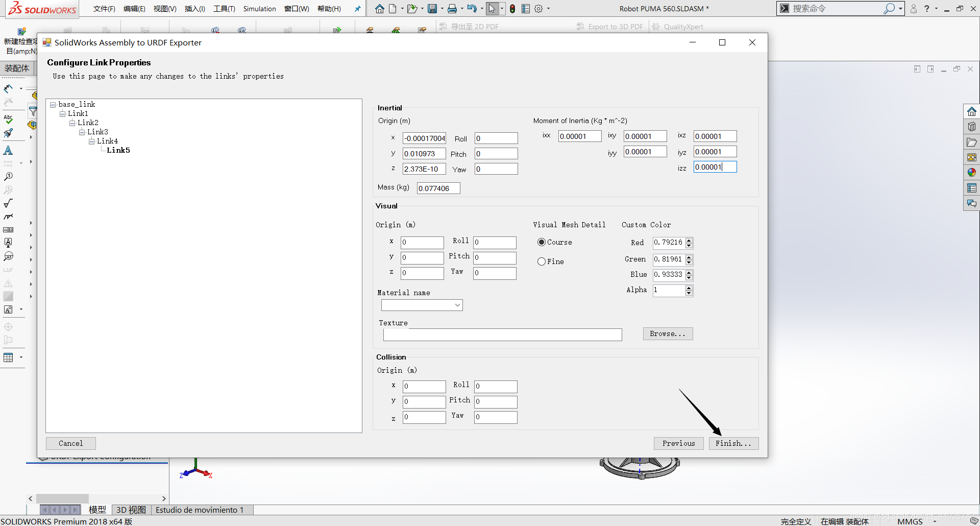Save the assembly with the floppy icon
The image size is (980, 526).
tap(432, 9)
